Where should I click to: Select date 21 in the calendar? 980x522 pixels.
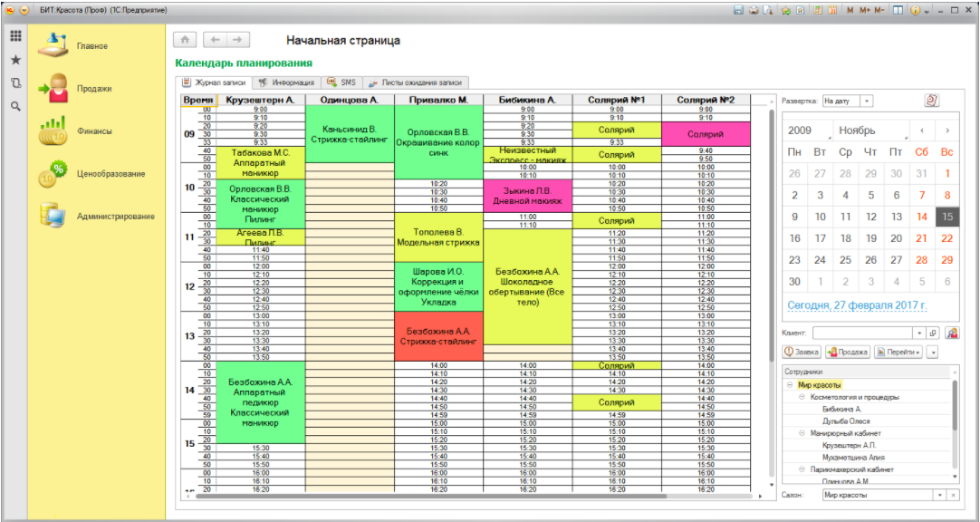tap(921, 239)
